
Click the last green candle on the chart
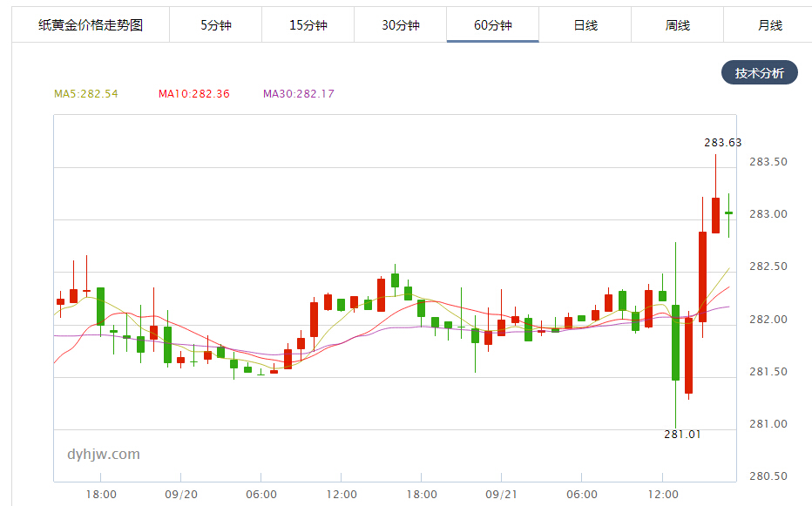[728, 213]
